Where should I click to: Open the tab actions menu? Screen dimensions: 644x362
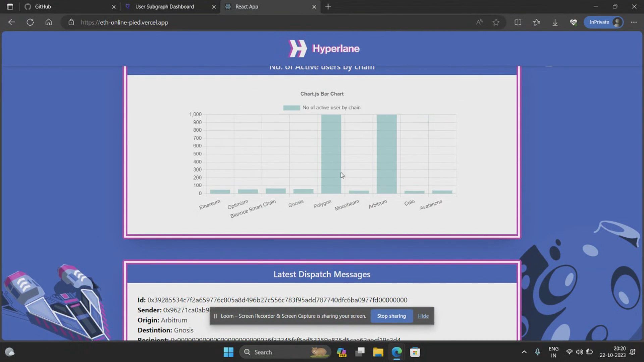click(10, 7)
